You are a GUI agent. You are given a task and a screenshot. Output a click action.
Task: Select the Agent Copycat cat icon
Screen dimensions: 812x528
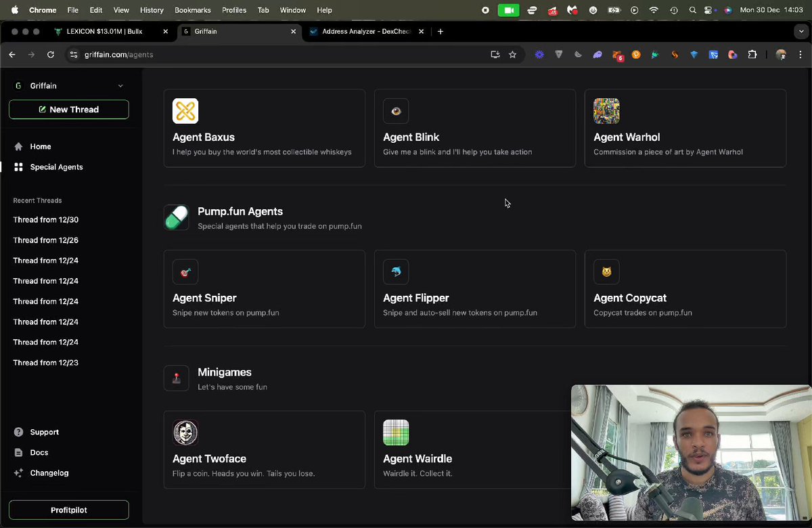click(606, 272)
